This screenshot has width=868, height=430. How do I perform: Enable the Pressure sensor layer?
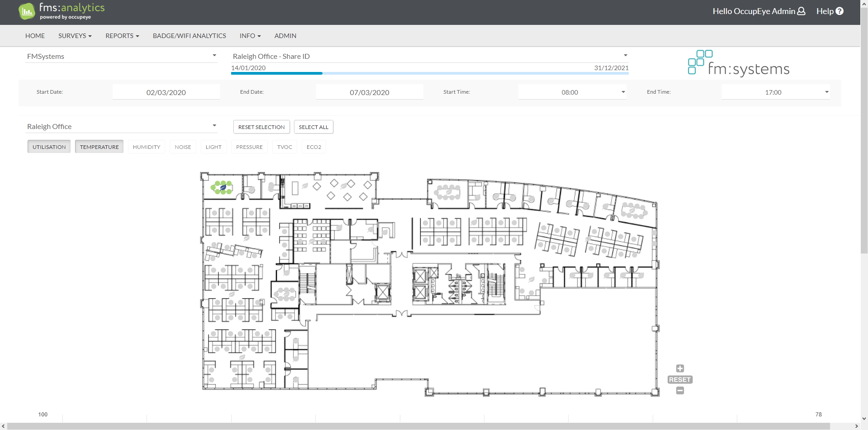point(249,147)
